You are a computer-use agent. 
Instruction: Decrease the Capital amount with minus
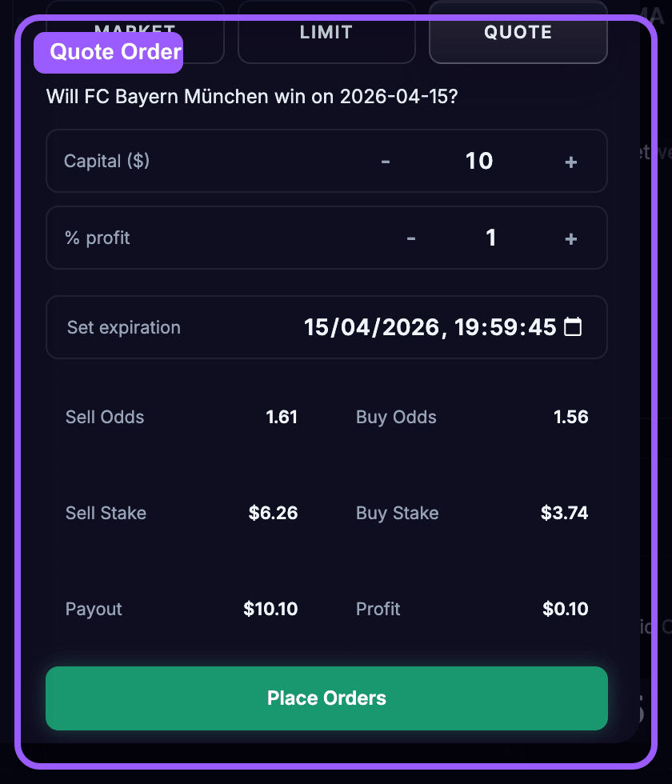pos(386,161)
